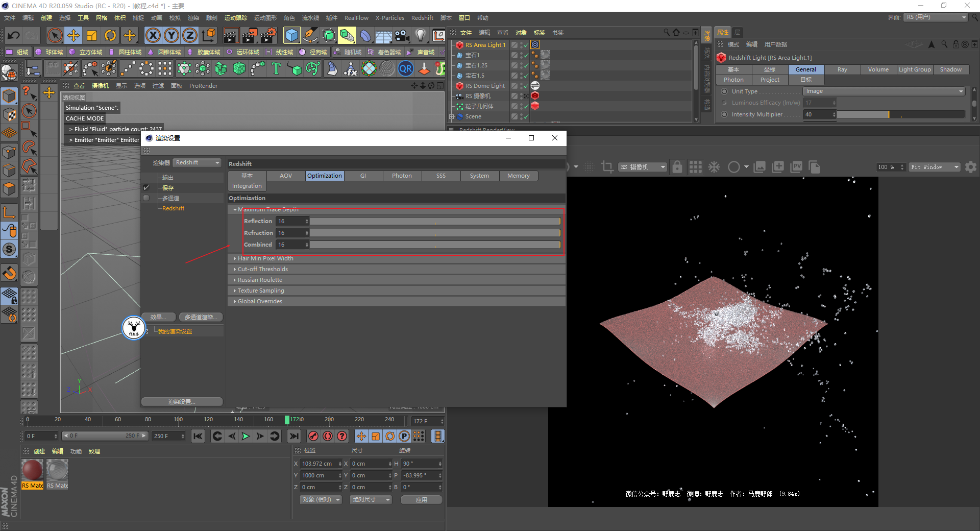The image size is (980, 531).
Task: Toggle X axis lock icon
Action: click(153, 35)
